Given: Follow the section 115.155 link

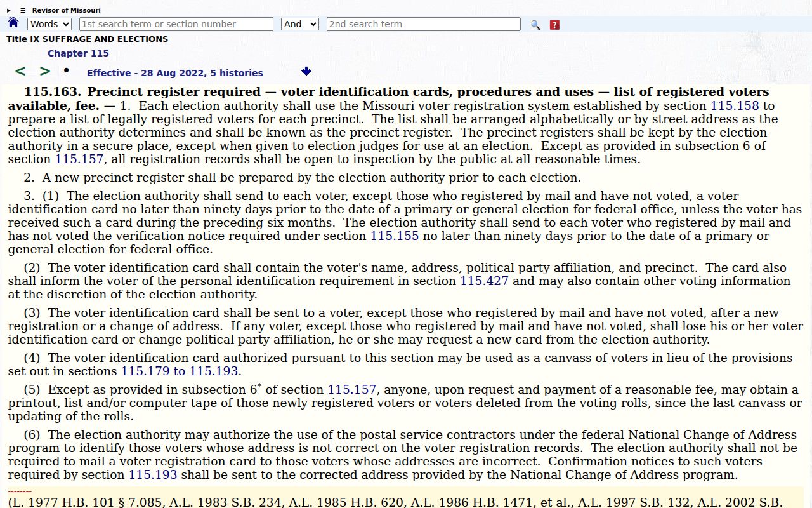Looking at the screenshot, I should (x=395, y=236).
